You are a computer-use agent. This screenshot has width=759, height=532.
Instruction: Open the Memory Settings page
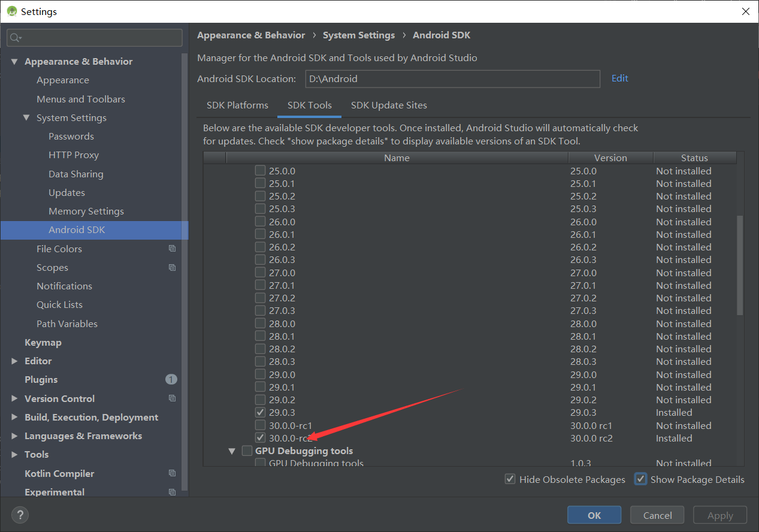[86, 211]
